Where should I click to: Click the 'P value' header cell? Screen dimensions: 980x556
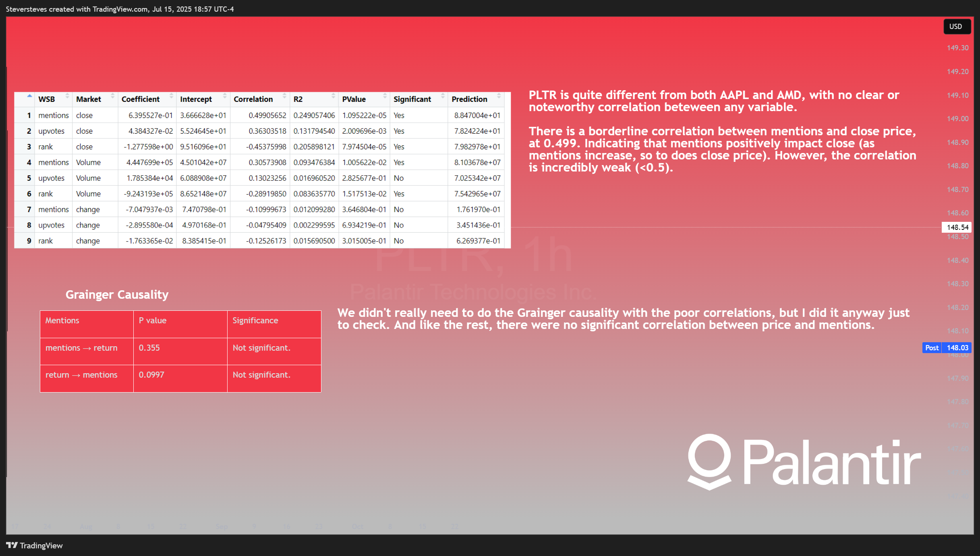tap(180, 324)
